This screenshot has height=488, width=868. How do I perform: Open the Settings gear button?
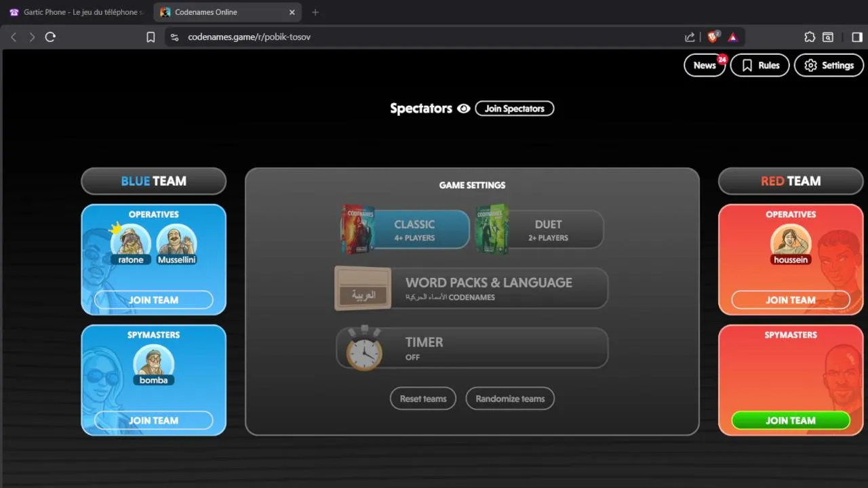pyautogui.click(x=829, y=65)
